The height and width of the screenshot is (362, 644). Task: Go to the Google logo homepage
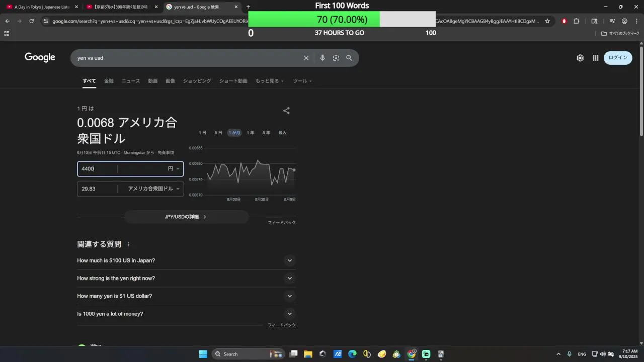40,57
